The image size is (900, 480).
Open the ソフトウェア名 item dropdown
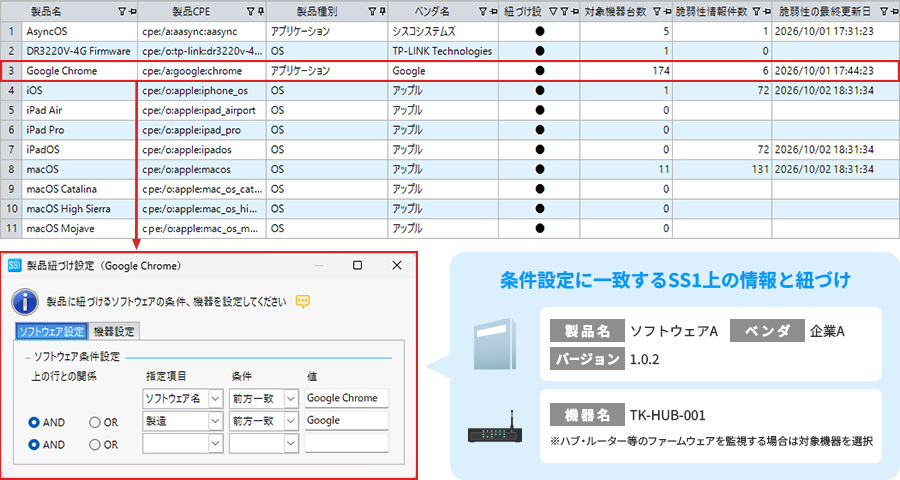[x=215, y=398]
